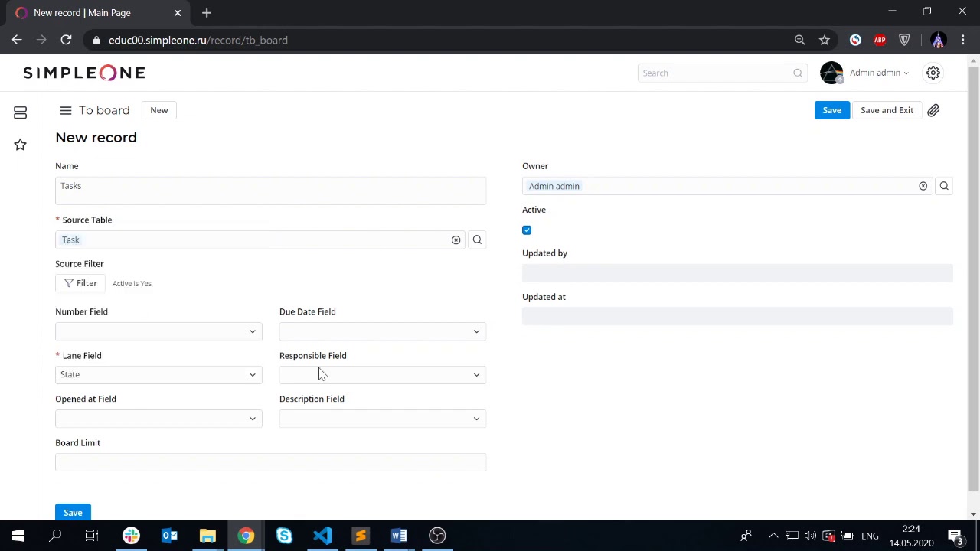
Task: Open the Owner lookup search
Action: [x=944, y=186]
